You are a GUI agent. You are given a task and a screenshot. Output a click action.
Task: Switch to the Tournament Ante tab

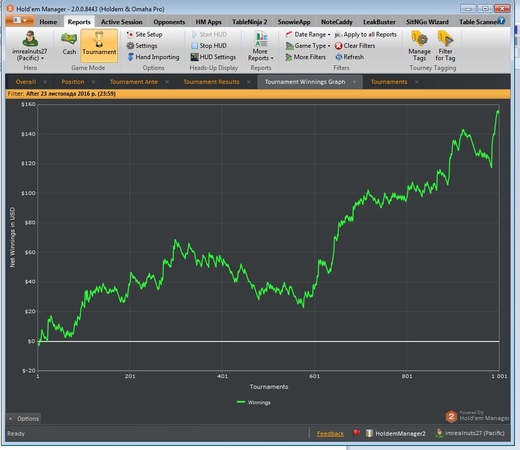coord(134,82)
